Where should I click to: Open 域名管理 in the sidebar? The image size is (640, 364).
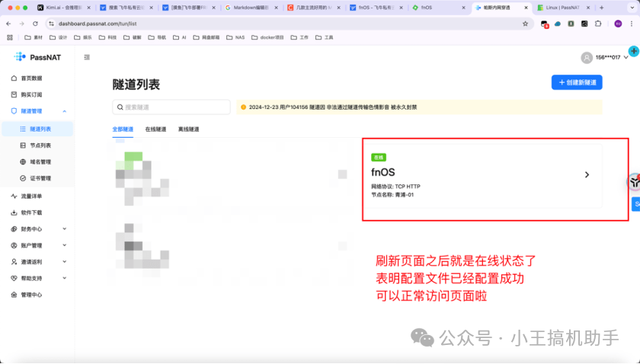click(40, 161)
